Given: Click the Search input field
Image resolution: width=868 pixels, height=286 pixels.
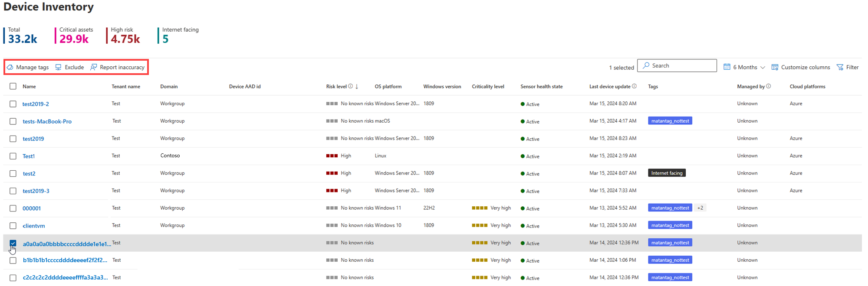Looking at the screenshot, I should (x=677, y=65).
